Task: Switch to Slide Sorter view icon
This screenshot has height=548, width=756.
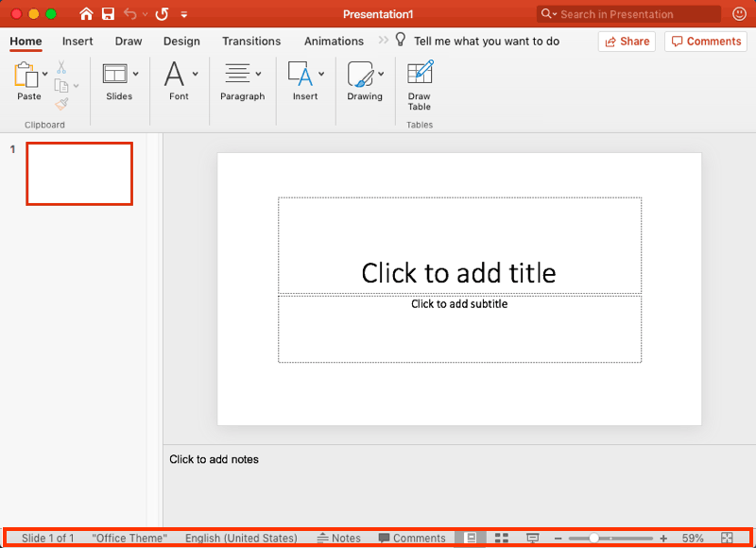Action: point(502,538)
